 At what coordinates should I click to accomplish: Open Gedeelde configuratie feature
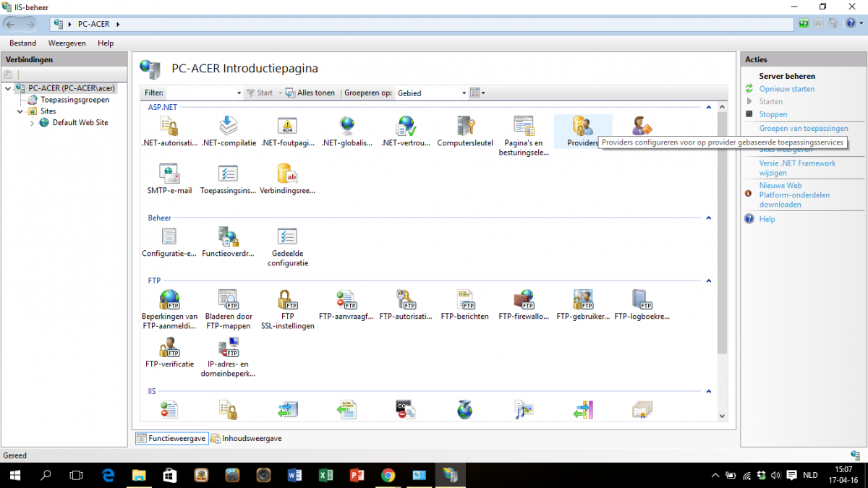click(x=287, y=247)
